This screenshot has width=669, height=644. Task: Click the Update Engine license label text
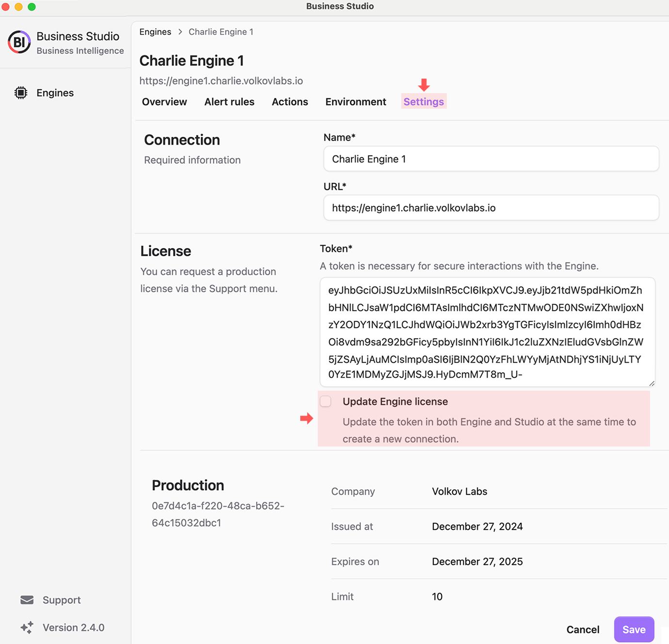pos(395,401)
